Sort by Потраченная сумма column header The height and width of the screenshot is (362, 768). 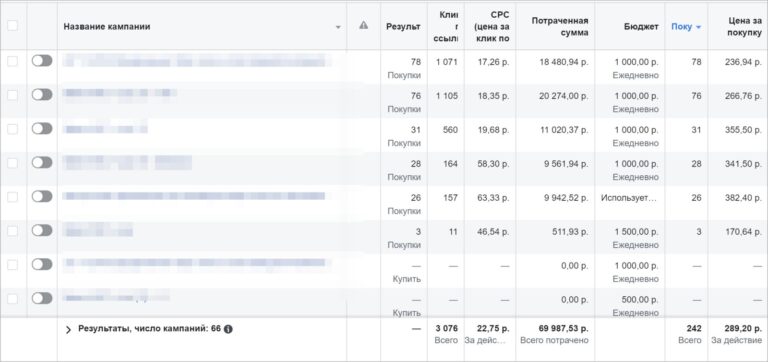pyautogui.click(x=560, y=26)
